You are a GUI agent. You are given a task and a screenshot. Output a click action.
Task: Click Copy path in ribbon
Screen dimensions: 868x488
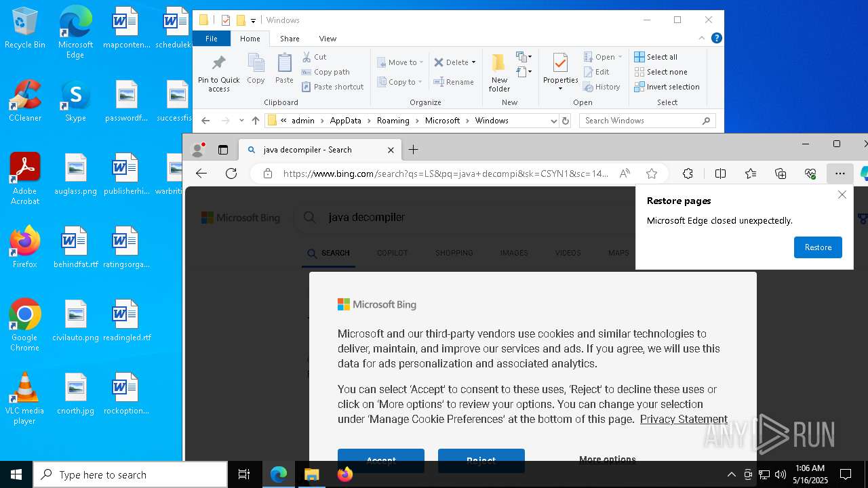click(x=325, y=72)
